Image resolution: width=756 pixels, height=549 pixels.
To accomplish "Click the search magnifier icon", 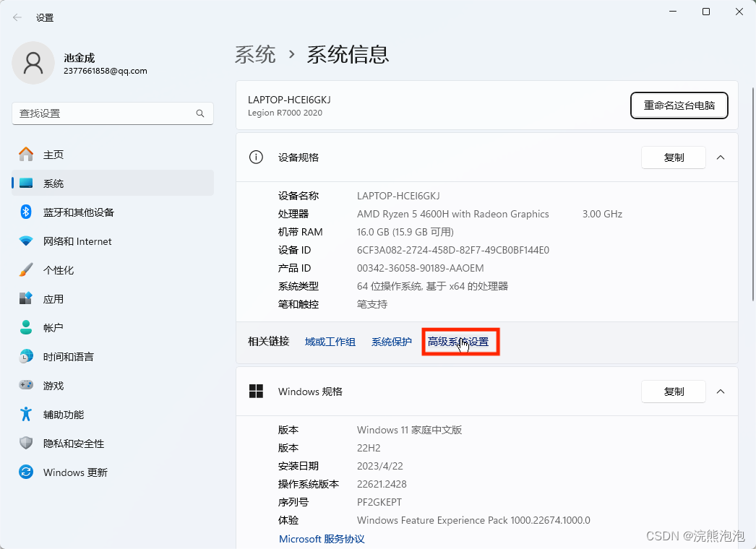I will [x=200, y=113].
